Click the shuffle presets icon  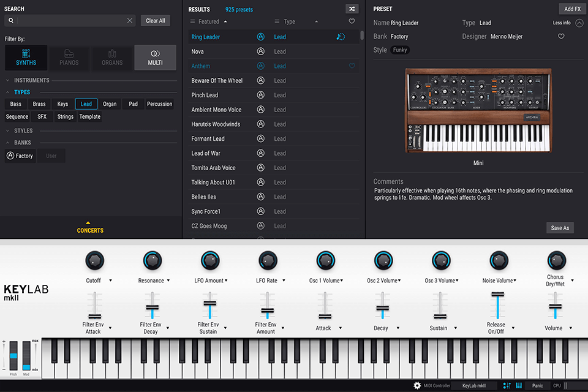(352, 9)
